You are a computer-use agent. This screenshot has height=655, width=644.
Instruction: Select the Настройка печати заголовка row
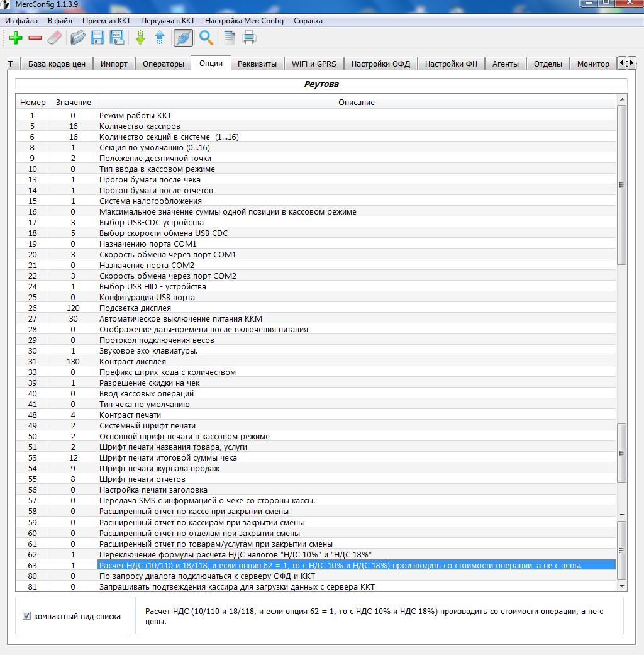[x=316, y=490]
